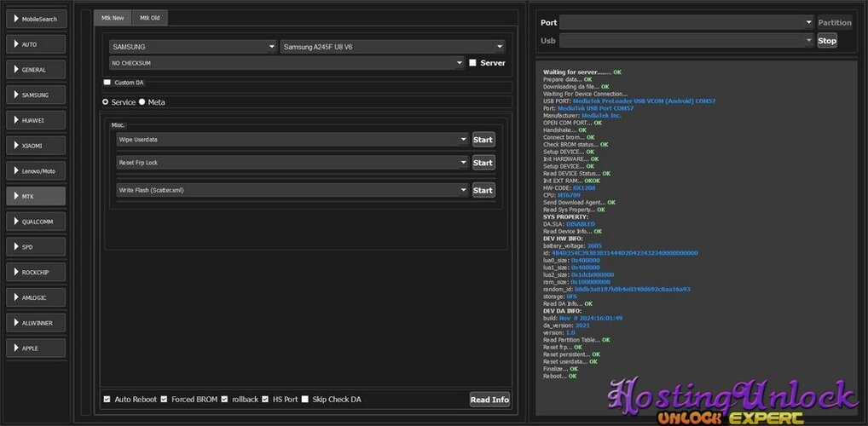Toggle the Auto Reboot checkbox
The height and width of the screenshot is (426, 868).
(107, 399)
